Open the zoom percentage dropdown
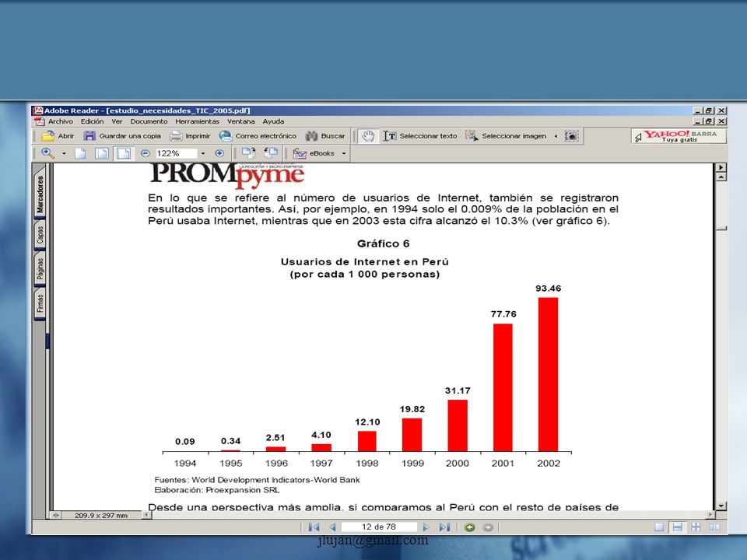 tap(203, 153)
